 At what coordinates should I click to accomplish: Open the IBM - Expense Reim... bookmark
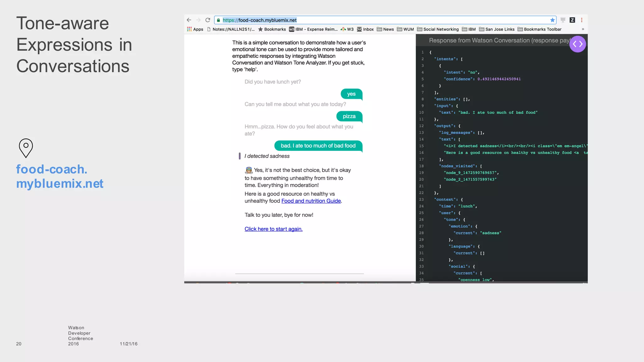click(x=314, y=29)
